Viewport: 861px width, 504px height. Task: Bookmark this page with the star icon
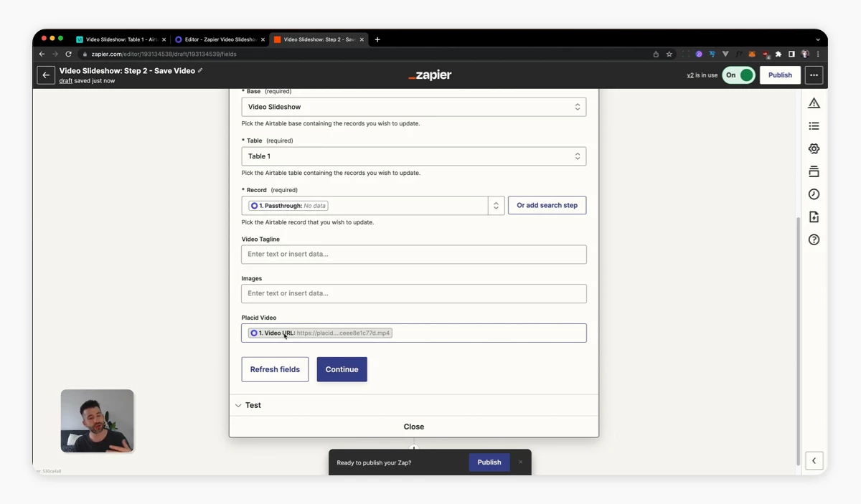pyautogui.click(x=669, y=54)
